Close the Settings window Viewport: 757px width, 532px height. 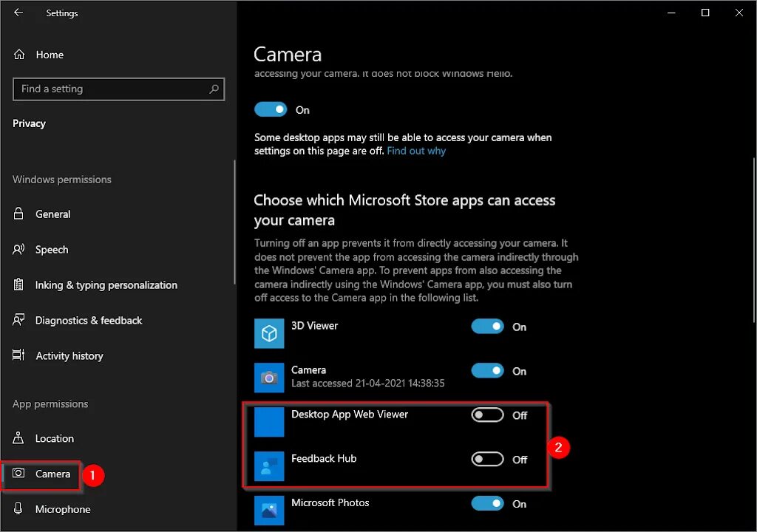point(739,13)
